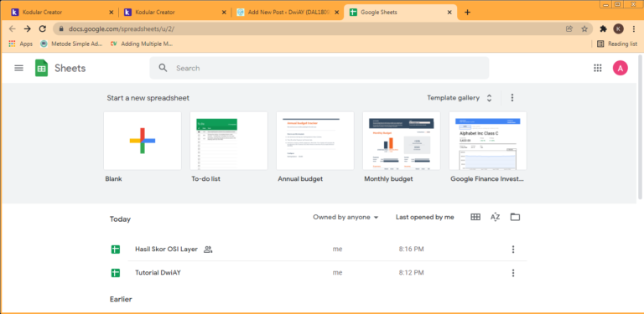Image resolution: width=644 pixels, height=314 pixels.
Task: Click the 8:12 PM timestamp
Action: [x=411, y=273]
